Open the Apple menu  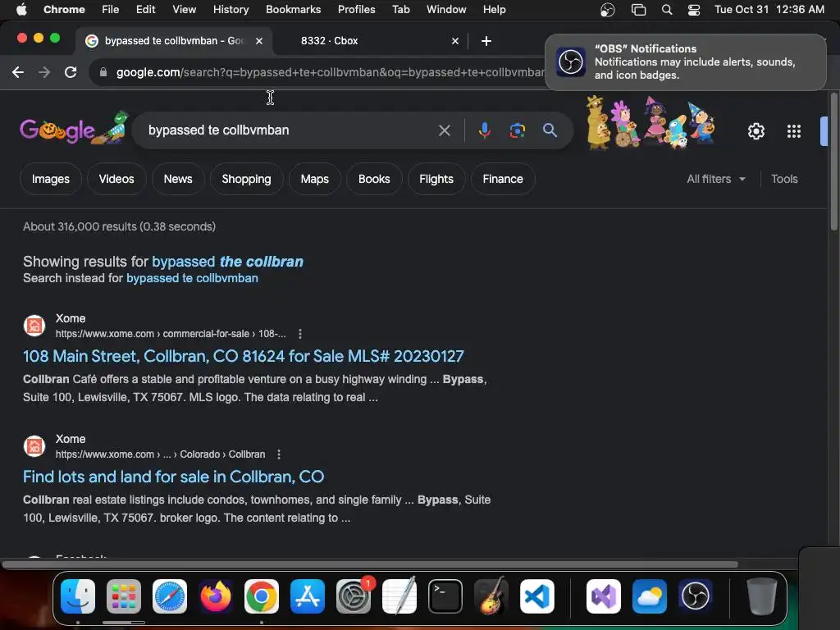21,10
